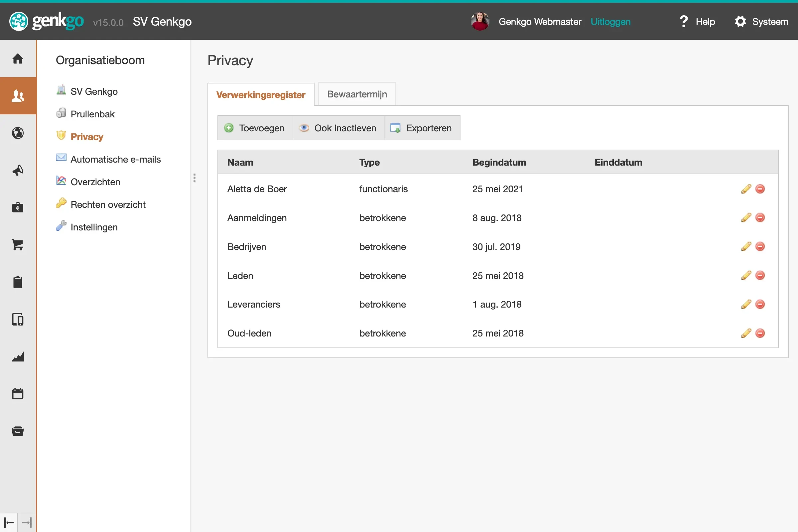The height and width of the screenshot is (532, 798).
Task: Click the Uitloggen link
Action: [610, 22]
